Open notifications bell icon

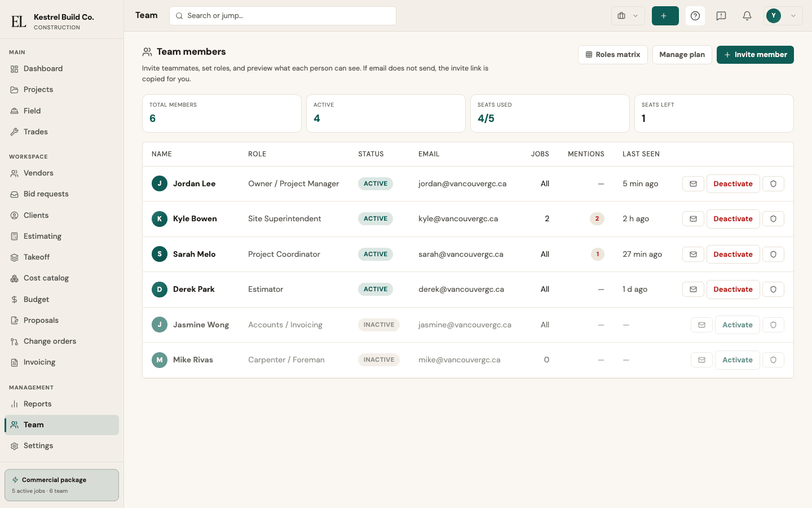[747, 16]
